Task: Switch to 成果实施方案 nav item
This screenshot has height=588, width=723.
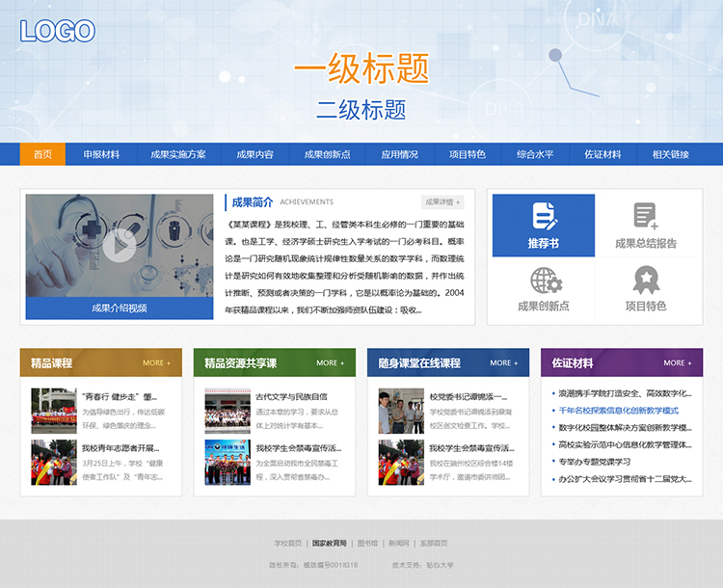Action: coord(177,154)
